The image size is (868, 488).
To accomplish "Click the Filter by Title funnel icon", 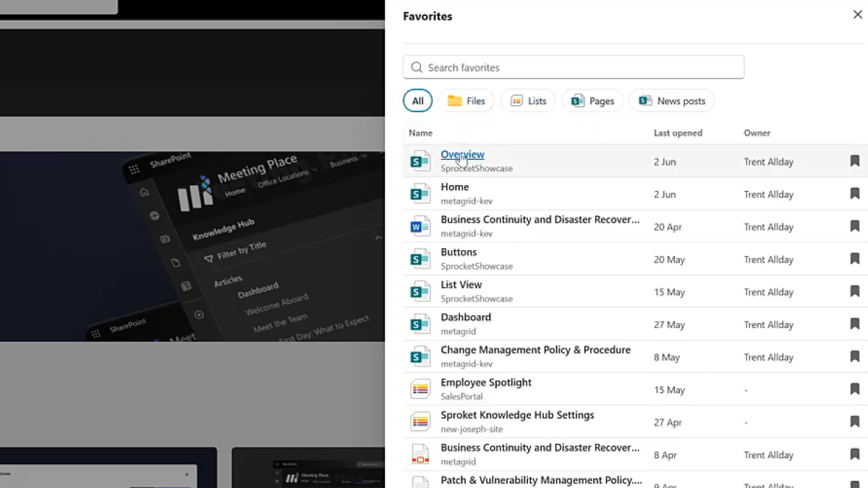I will (208, 258).
